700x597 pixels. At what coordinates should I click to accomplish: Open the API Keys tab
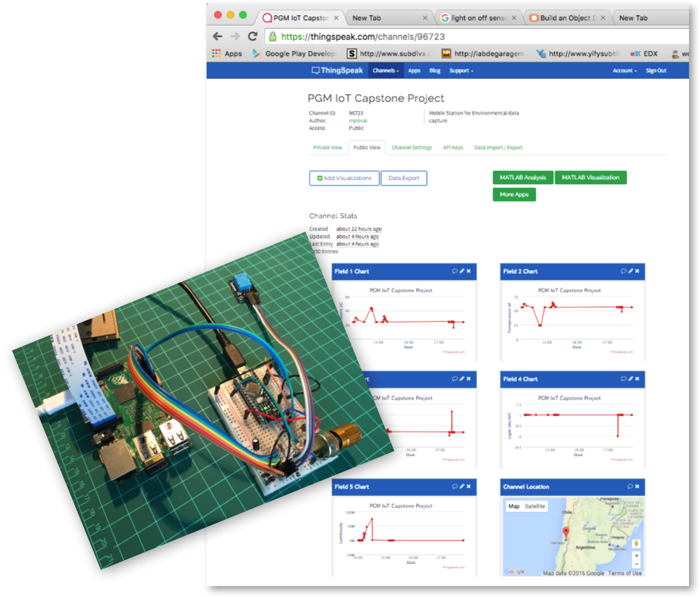[453, 147]
